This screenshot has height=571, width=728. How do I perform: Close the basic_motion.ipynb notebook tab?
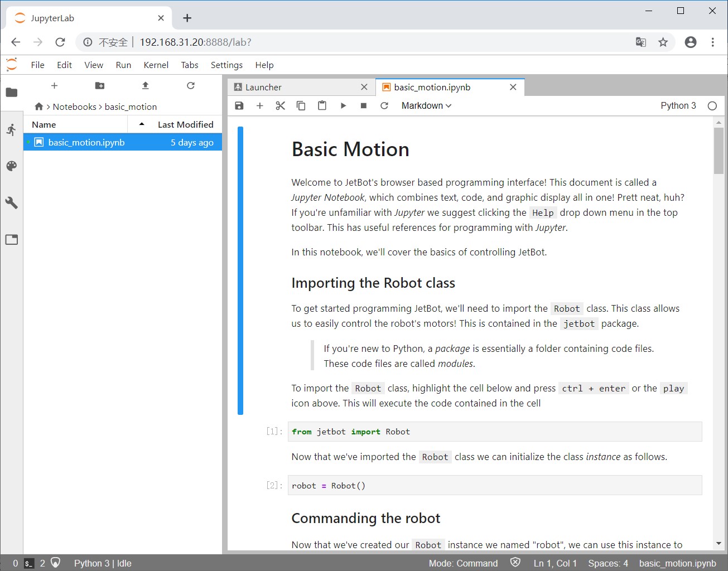coord(513,87)
